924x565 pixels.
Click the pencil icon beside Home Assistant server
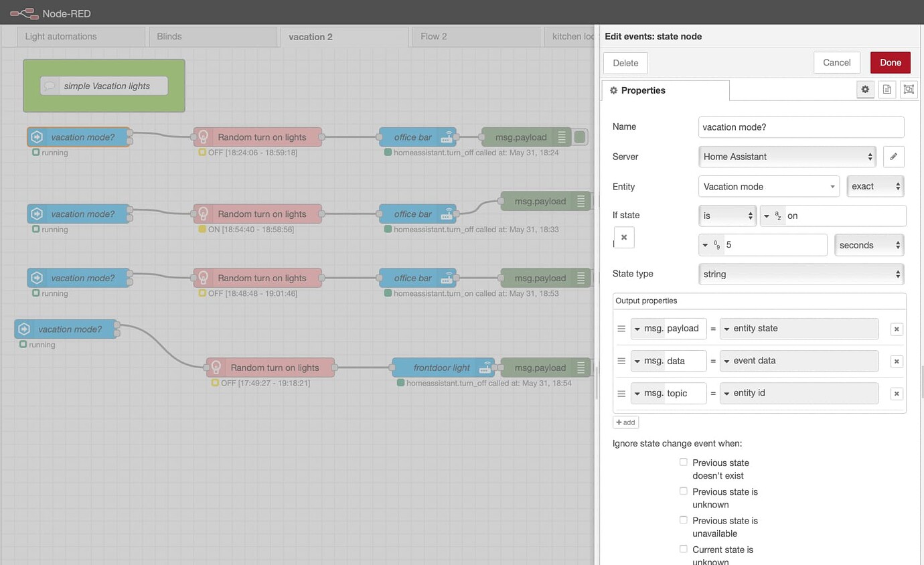coord(893,156)
